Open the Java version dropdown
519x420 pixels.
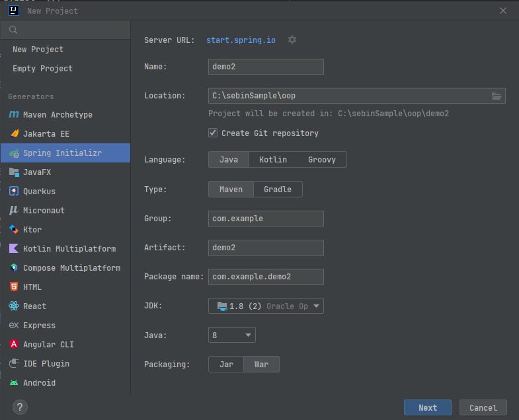pos(231,335)
